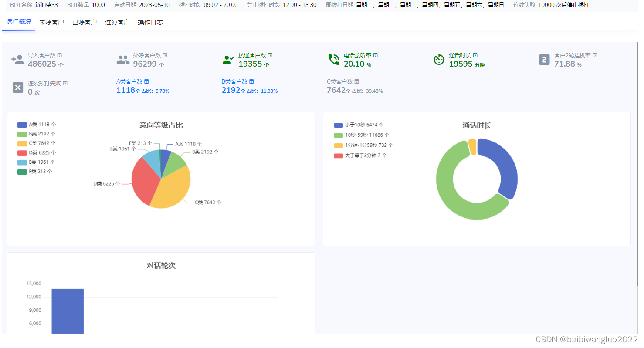
Task: Click the 接通客户数 green user-check icon
Action: [228, 60]
